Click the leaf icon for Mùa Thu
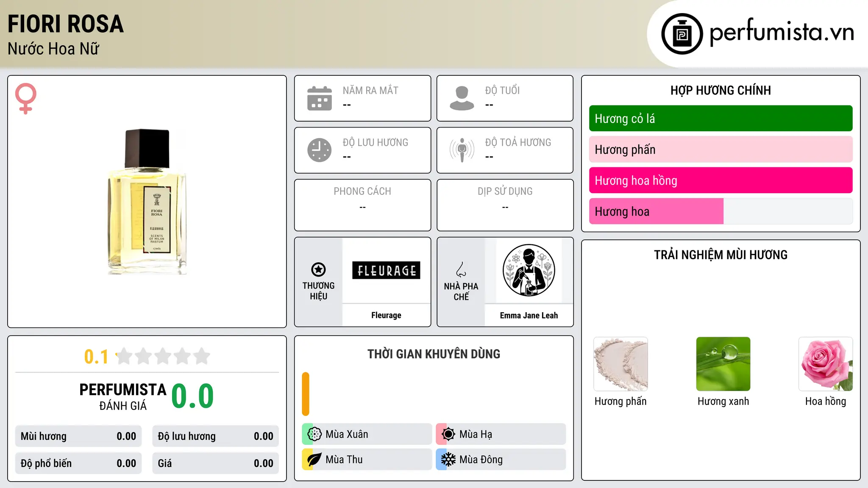 tap(314, 460)
